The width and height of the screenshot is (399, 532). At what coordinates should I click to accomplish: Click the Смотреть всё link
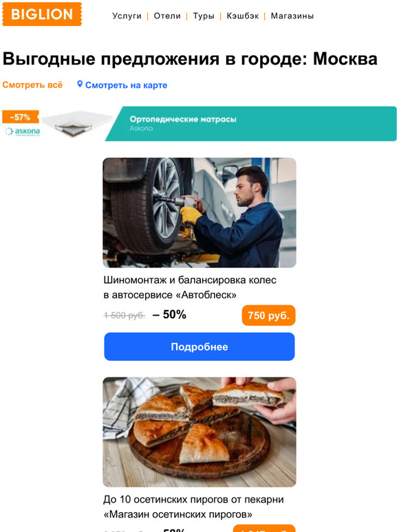[x=32, y=85]
